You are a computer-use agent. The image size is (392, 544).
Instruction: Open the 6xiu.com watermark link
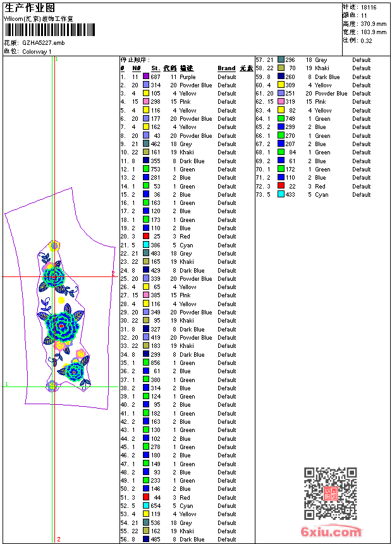pyautogui.click(x=331, y=531)
